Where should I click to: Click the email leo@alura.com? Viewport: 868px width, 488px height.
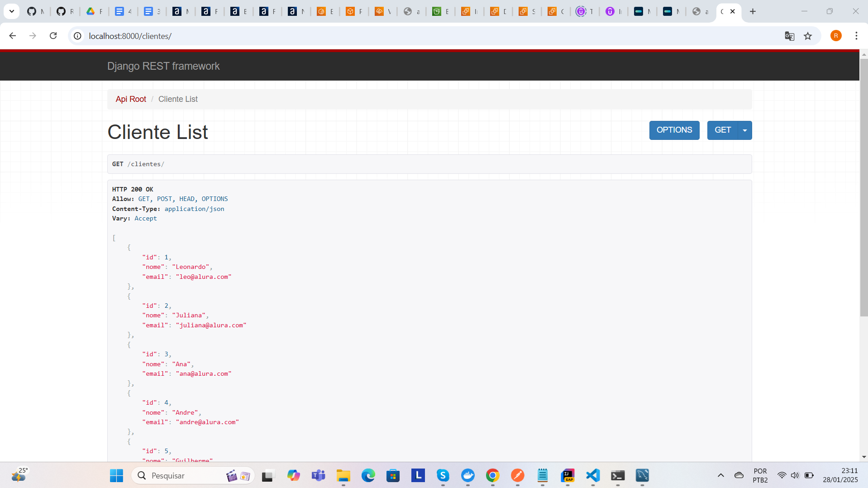204,277
